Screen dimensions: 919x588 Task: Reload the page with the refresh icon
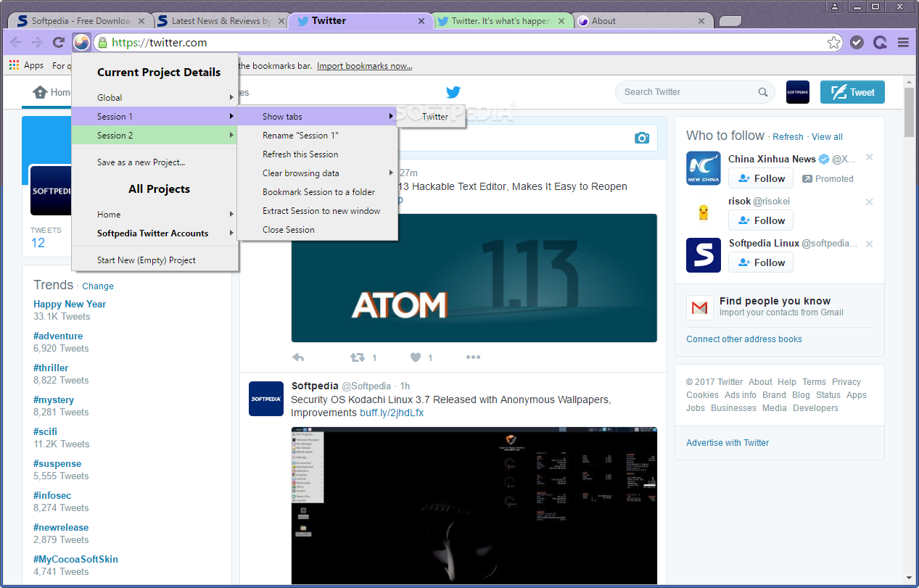59,43
